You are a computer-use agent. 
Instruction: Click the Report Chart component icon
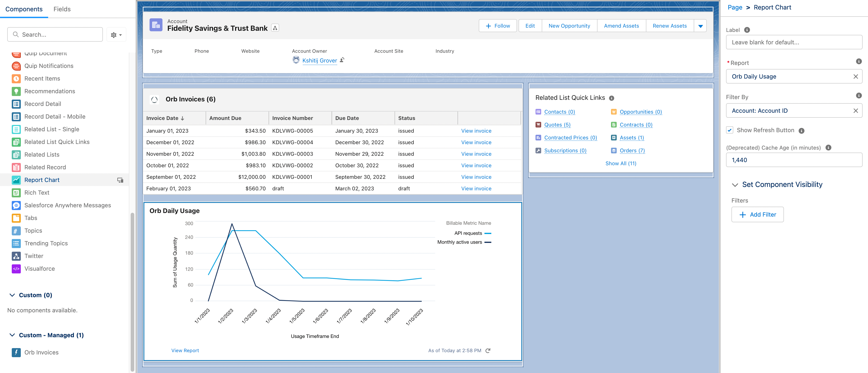(x=16, y=180)
